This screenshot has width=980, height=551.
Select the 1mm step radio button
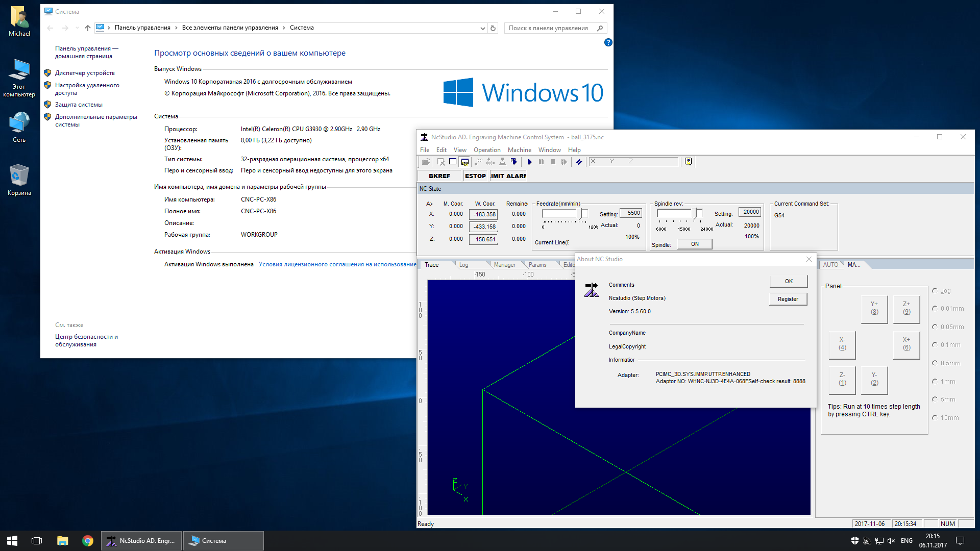pyautogui.click(x=935, y=382)
